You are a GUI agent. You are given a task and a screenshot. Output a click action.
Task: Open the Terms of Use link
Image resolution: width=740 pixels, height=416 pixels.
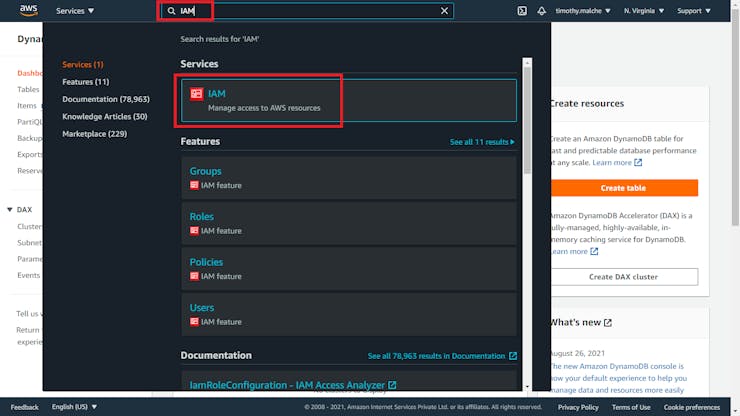pos(631,407)
